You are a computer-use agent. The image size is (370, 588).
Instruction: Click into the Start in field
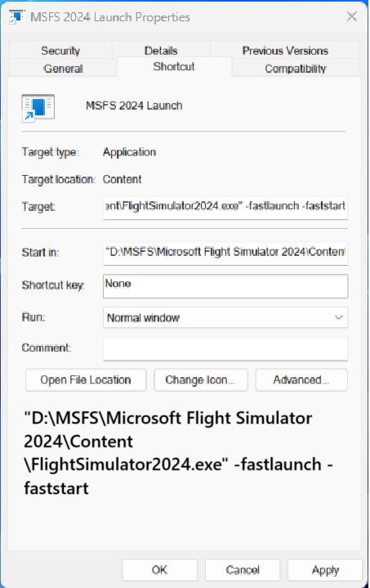tap(225, 254)
